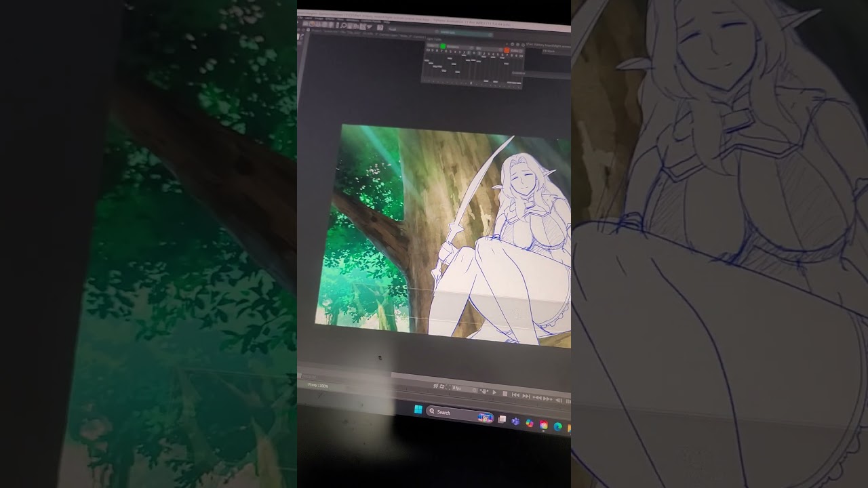Viewport: 868px width, 488px height.
Task: Click the 8 fps frame rate field
Action: click(x=465, y=389)
